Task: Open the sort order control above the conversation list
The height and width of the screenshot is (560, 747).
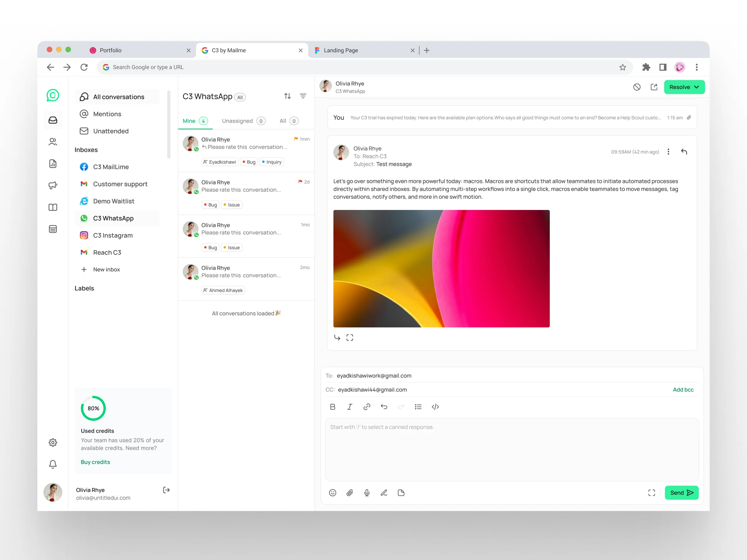Action: click(x=287, y=96)
